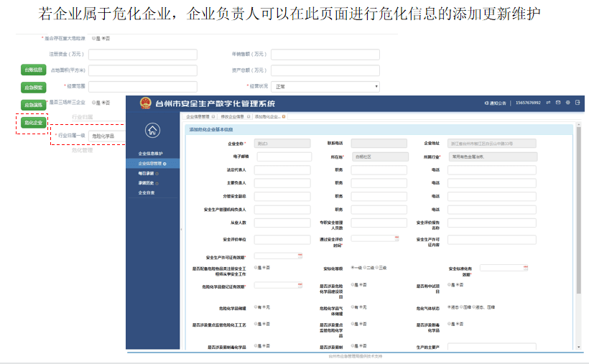Image resolution: width=589 pixels, height=364 pixels.
Task: Close the 修改企业信息 tab via its close icon
Action: (249, 116)
